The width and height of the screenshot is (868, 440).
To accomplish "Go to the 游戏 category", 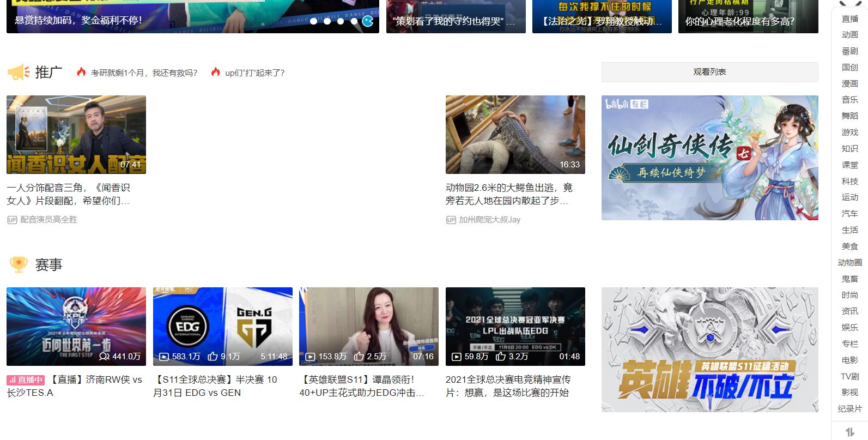I will click(x=850, y=132).
